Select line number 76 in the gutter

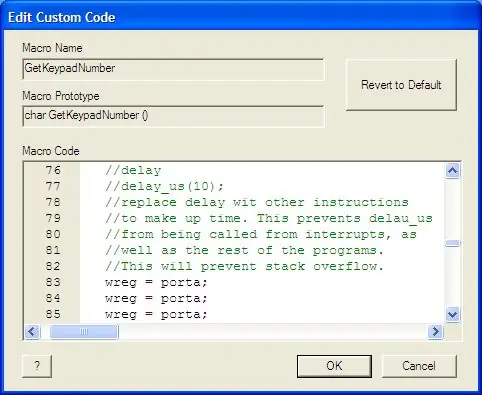53,170
